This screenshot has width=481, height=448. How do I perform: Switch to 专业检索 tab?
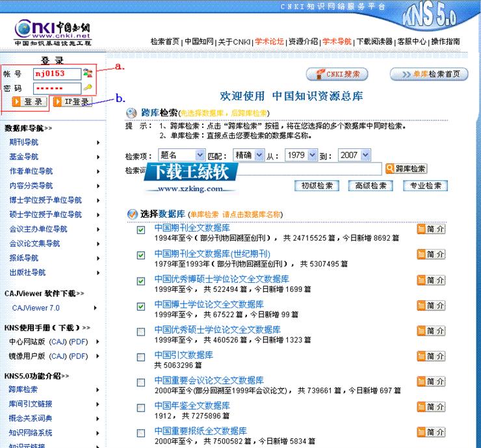pyautogui.click(x=426, y=186)
